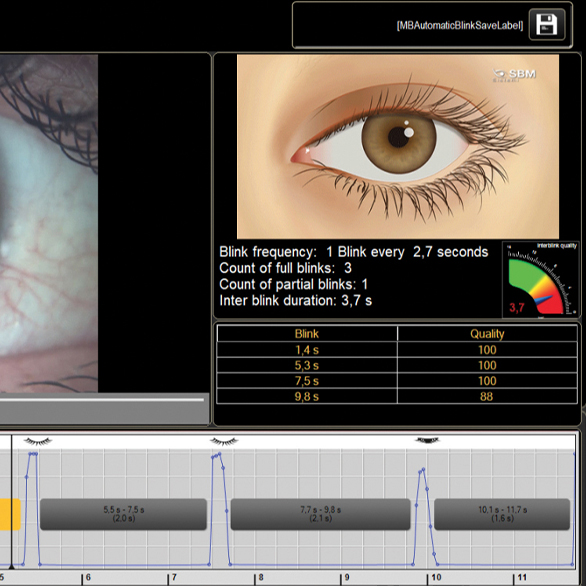Viewport: 586px width, 586px height.
Task: Click the black playhead cursor line
Action: [x=12, y=501]
